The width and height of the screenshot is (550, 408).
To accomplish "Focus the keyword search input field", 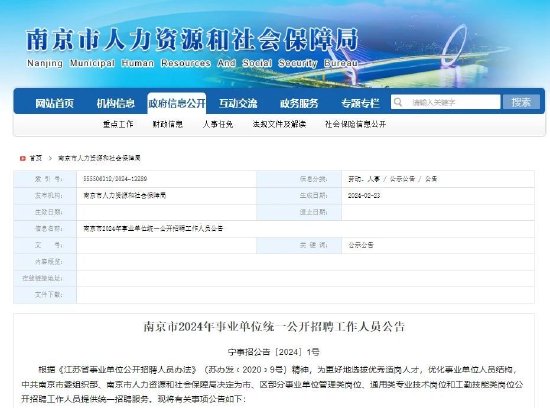I will pos(445,102).
